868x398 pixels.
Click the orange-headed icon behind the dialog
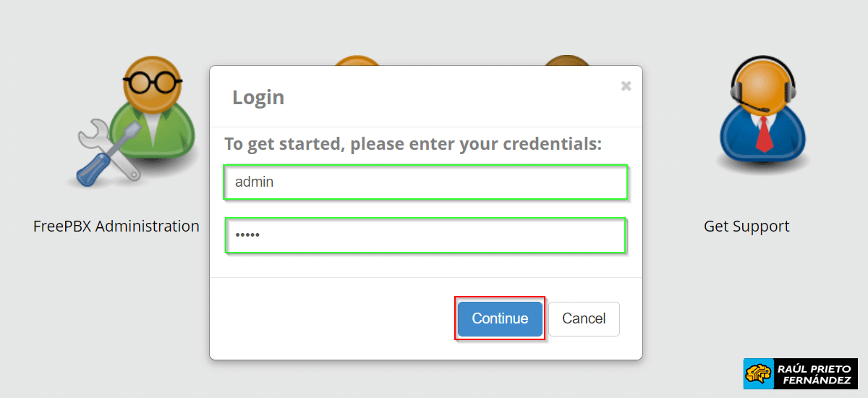357,61
